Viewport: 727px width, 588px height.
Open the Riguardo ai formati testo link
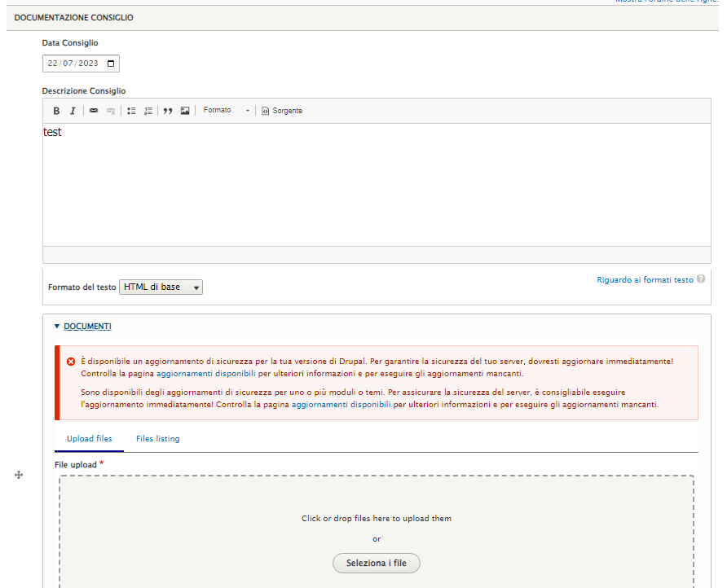pos(645,280)
